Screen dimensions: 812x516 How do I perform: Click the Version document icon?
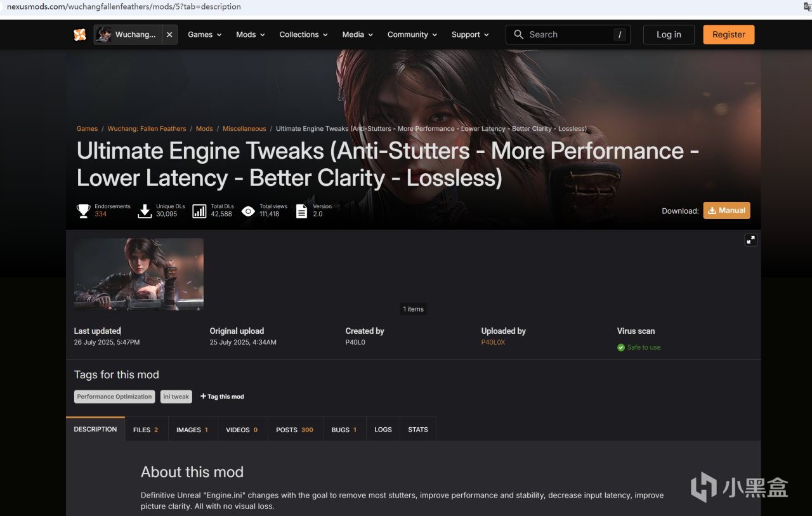[301, 211]
